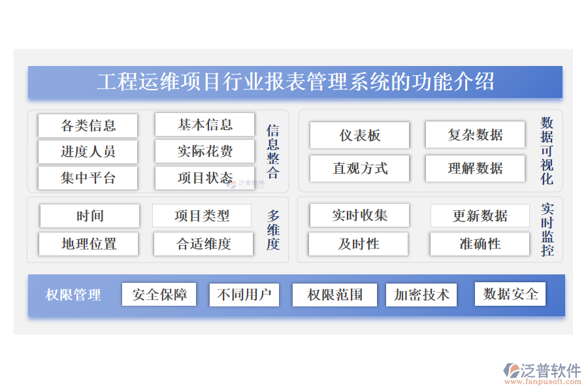Viewport: 588px width, 392px height.
Task: Click the 更新数据 button
Action: pyautogui.click(x=480, y=216)
